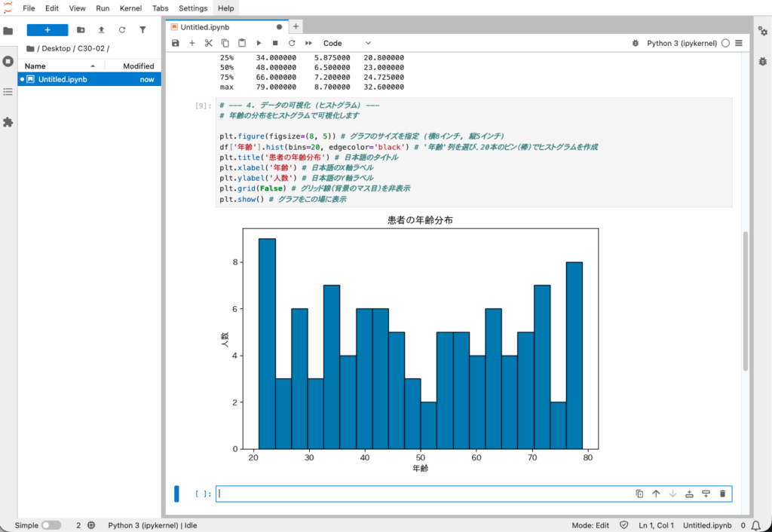Toggle the Simple interface mode switch
This screenshot has height=532, width=772.
tap(51, 525)
